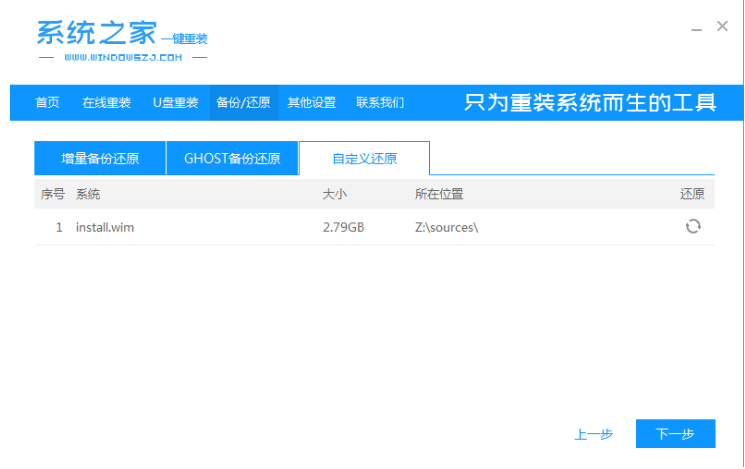Click the 系统 column header

pos(88,194)
